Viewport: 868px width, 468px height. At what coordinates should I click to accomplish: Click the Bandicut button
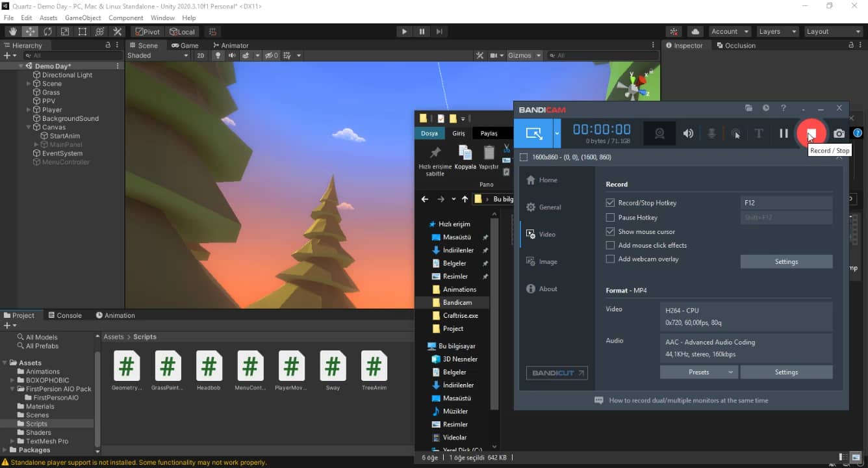557,372
